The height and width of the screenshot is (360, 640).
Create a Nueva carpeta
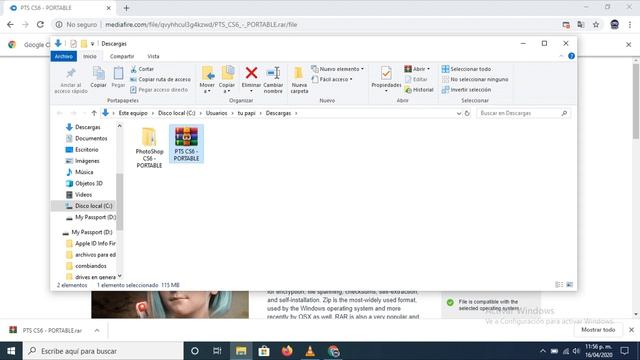299,80
